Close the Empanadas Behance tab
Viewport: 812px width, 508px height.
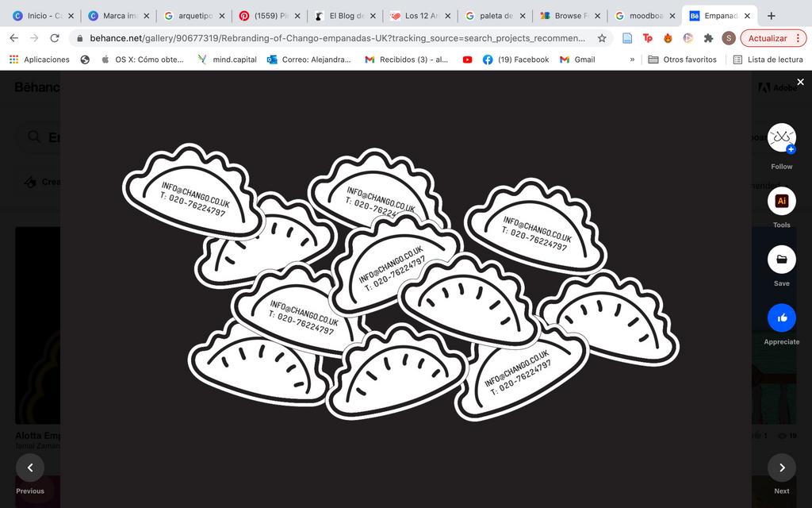tap(747, 16)
